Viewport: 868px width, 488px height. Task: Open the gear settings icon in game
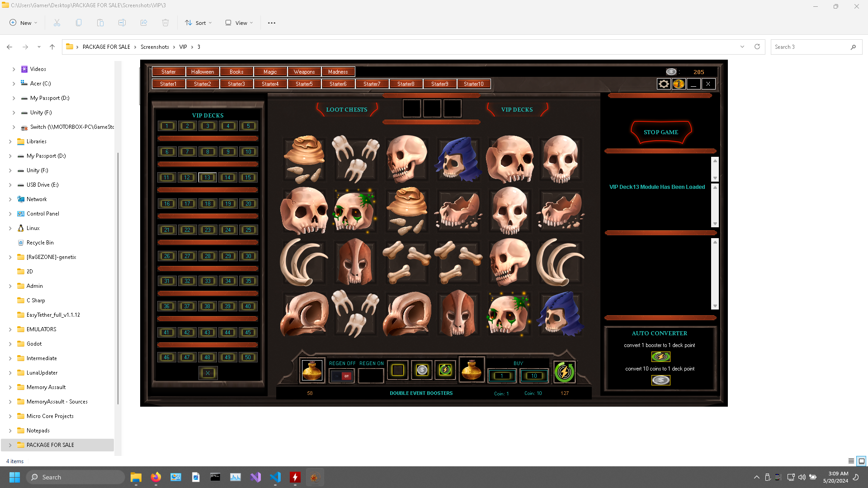click(663, 84)
